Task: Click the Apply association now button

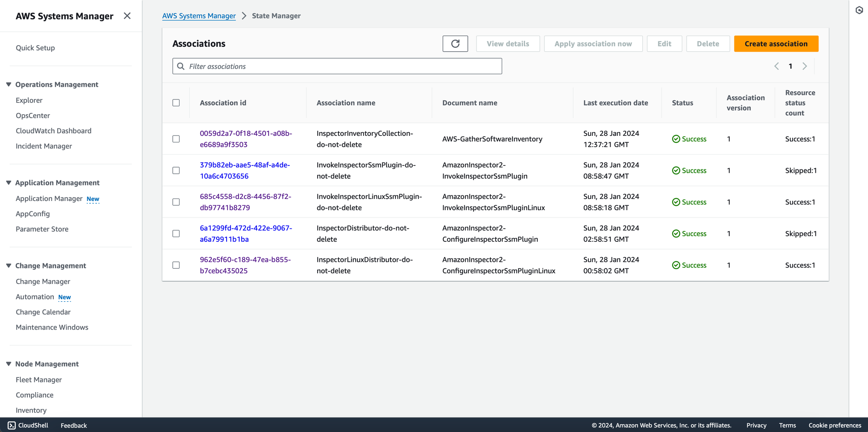Action: pos(593,44)
